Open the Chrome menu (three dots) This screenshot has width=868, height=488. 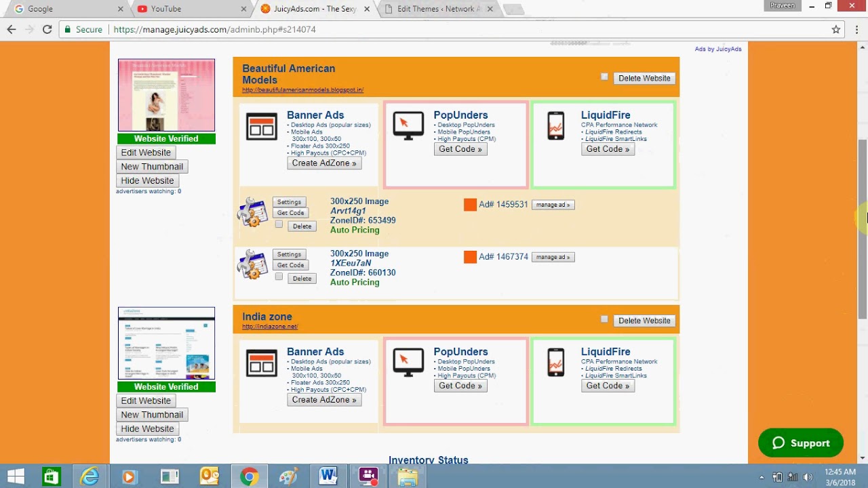pyautogui.click(x=856, y=29)
